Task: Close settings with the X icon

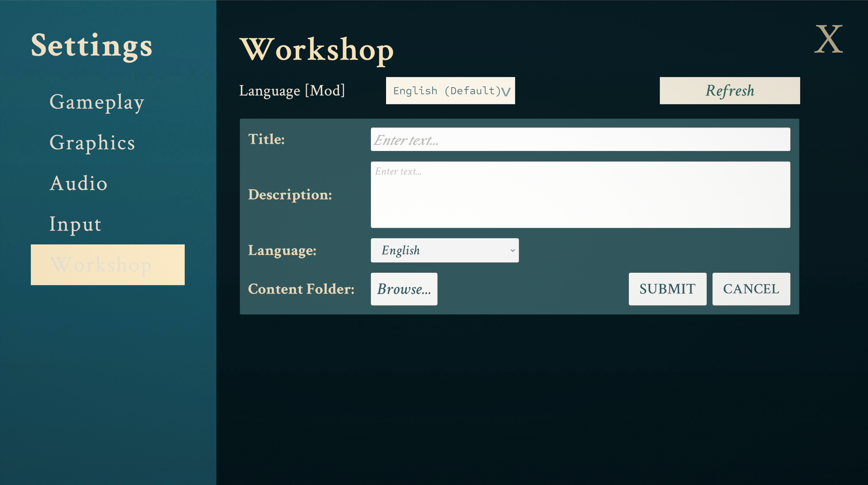Action: [x=828, y=39]
